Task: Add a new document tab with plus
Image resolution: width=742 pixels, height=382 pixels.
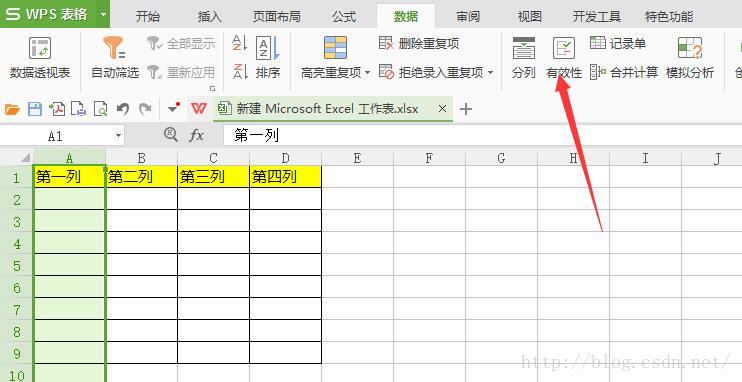Action: [466, 109]
